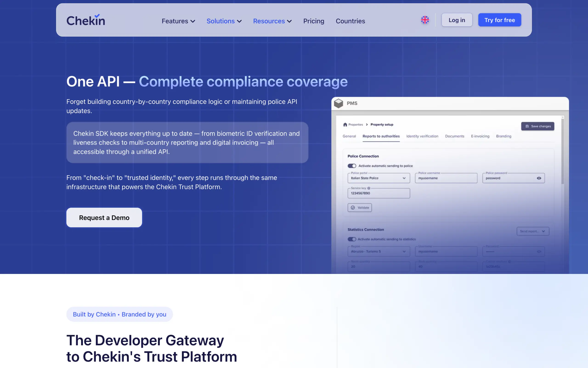Image resolution: width=588 pixels, height=368 pixels.
Task: Open the Countries page
Action: point(350,21)
